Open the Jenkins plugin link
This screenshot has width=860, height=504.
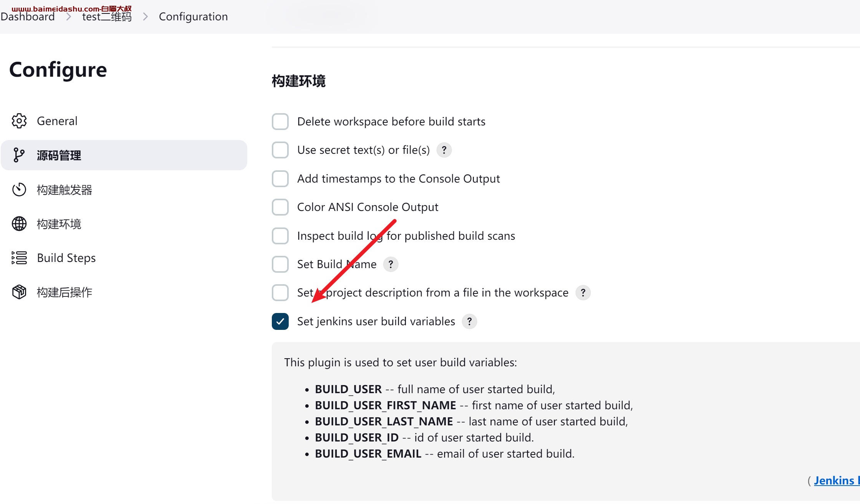[837, 480]
